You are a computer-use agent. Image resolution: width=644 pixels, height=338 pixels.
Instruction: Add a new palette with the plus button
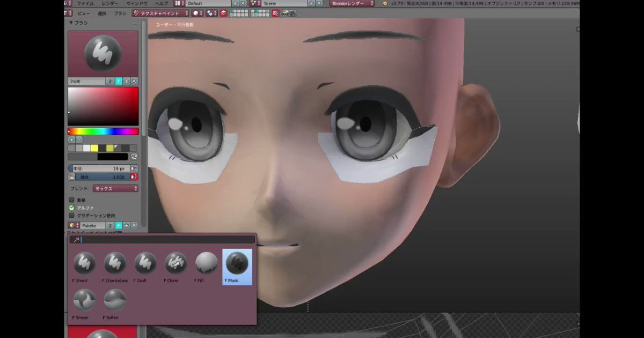tap(127, 225)
